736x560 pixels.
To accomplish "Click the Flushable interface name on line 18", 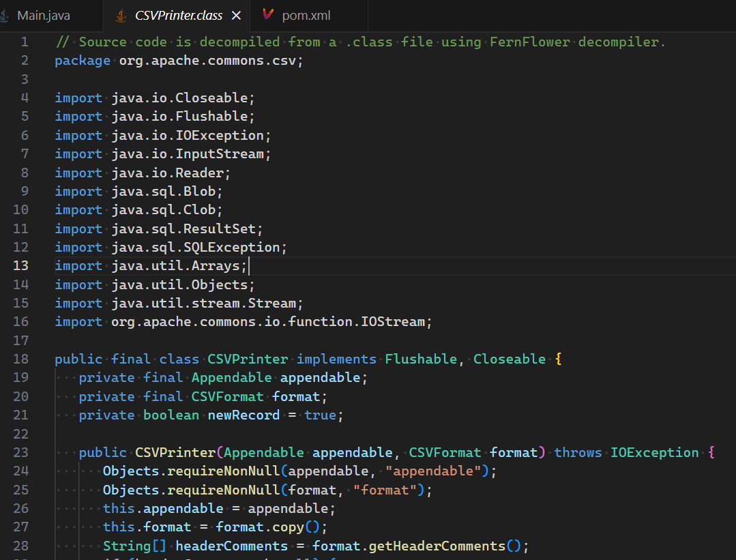I will coord(421,358).
